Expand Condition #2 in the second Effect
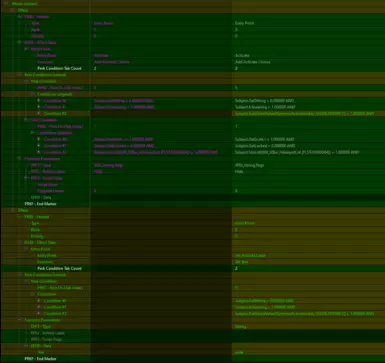The image size is (385, 363). 39,314
